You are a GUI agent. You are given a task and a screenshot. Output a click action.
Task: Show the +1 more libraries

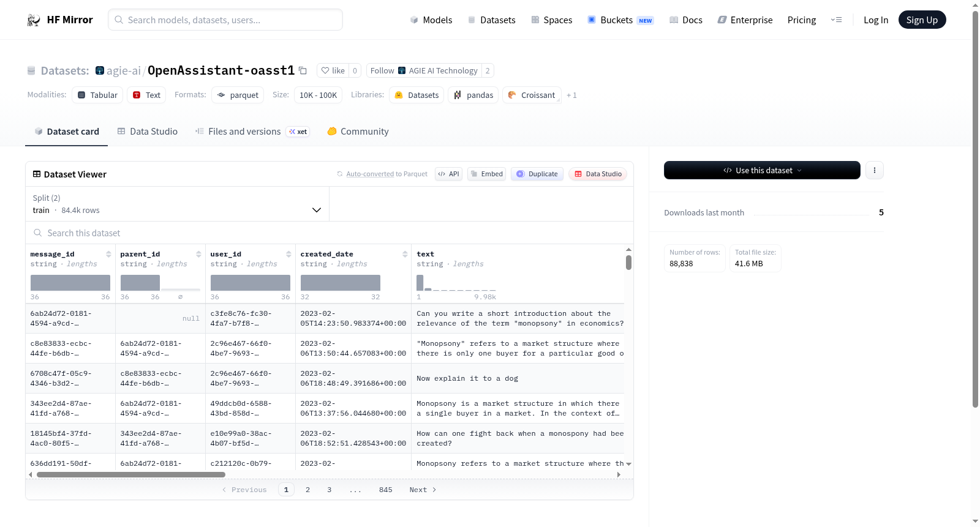tap(571, 95)
